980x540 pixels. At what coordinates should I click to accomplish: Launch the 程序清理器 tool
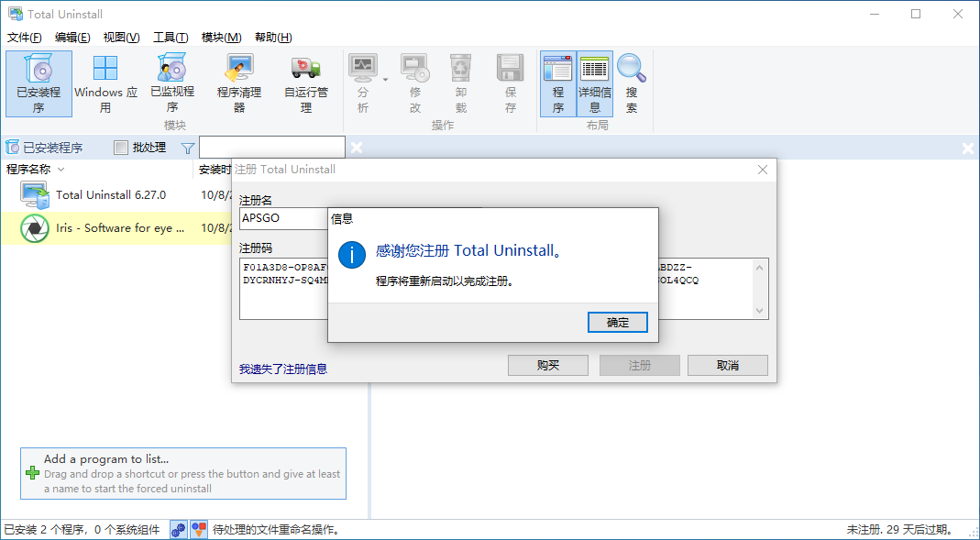(x=239, y=83)
